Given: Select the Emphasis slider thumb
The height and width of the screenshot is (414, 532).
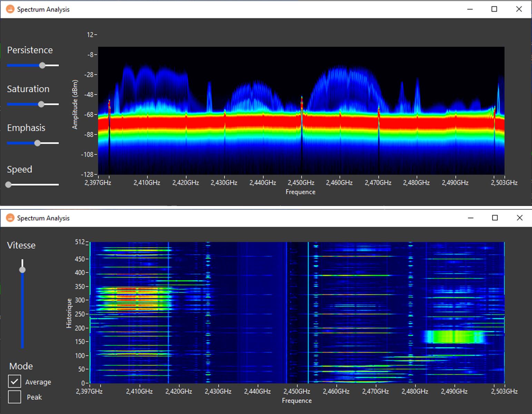Looking at the screenshot, I should [37, 143].
